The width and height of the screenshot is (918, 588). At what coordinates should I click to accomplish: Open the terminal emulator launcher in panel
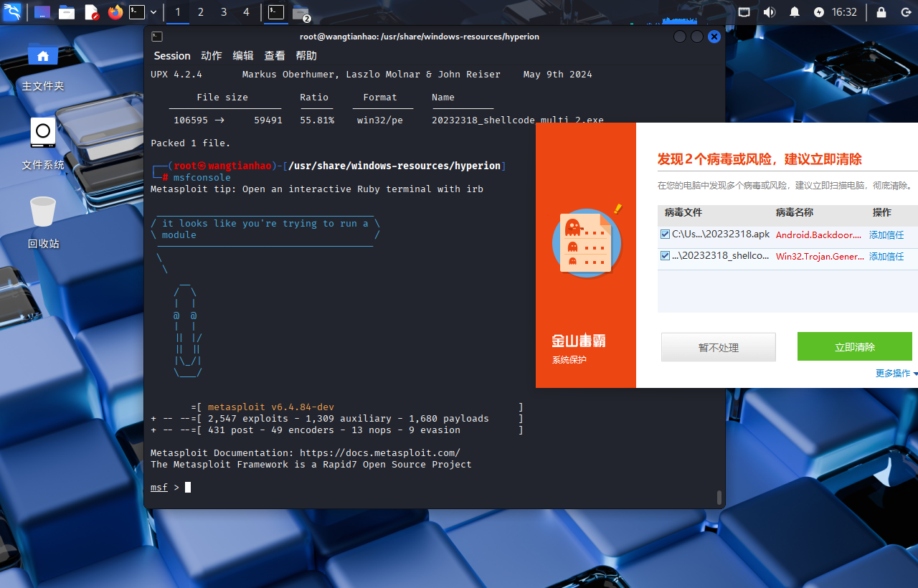[137, 12]
